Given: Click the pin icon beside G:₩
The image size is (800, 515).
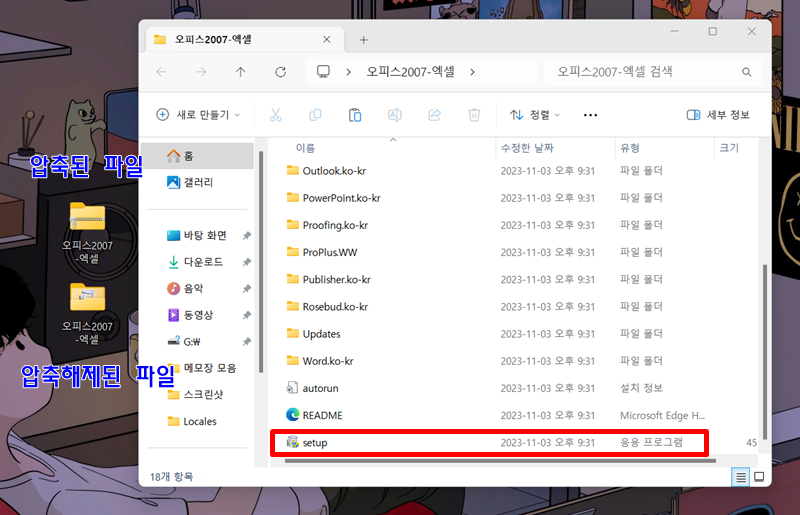Looking at the screenshot, I should 246,341.
